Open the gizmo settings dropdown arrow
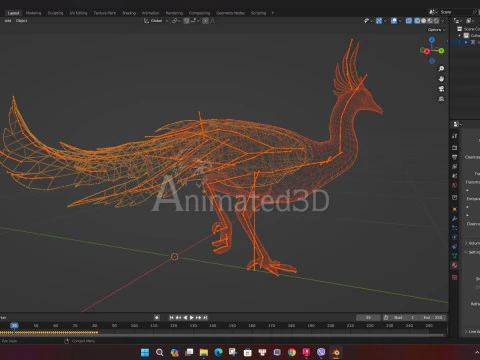This screenshot has height=360, width=480. click(x=385, y=21)
